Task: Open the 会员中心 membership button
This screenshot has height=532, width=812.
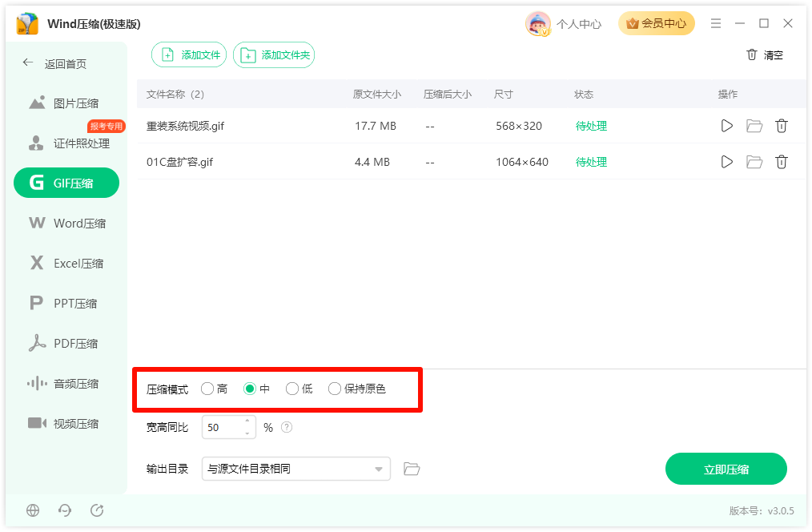Action: pyautogui.click(x=656, y=23)
